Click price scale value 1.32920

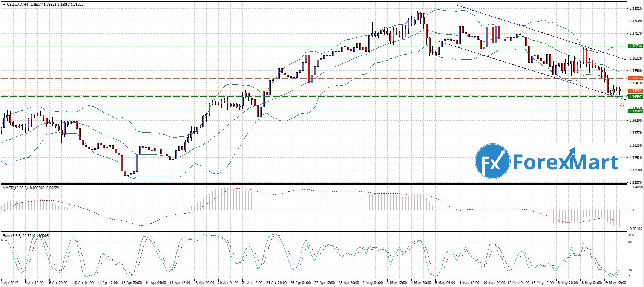[636, 158]
